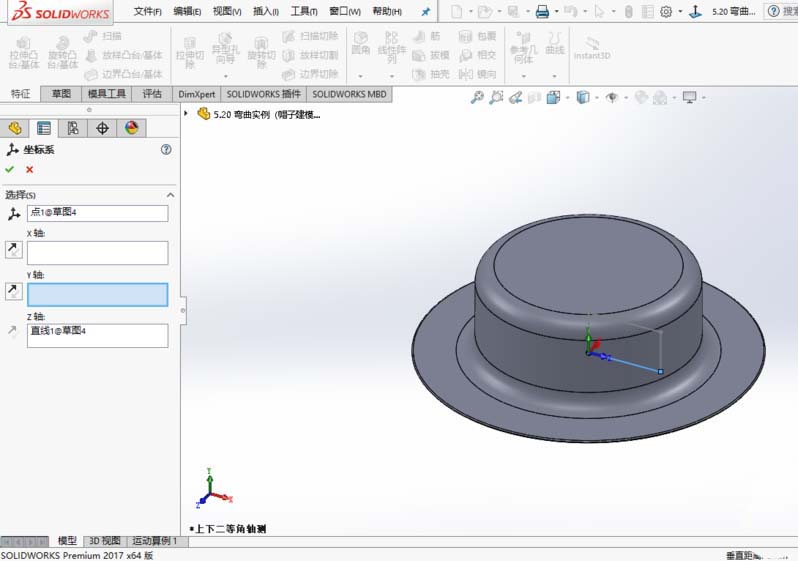Click the Print icon in top toolbar
798x561 pixels.
click(543, 11)
